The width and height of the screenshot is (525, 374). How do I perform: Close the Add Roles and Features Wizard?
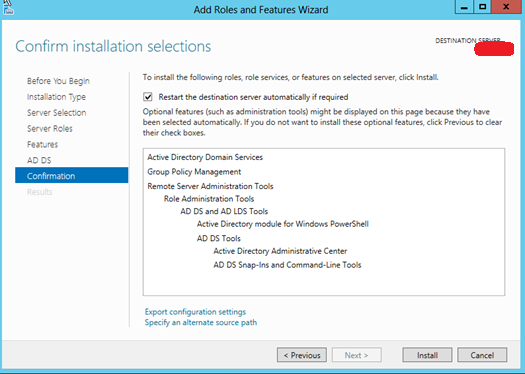(x=506, y=7)
